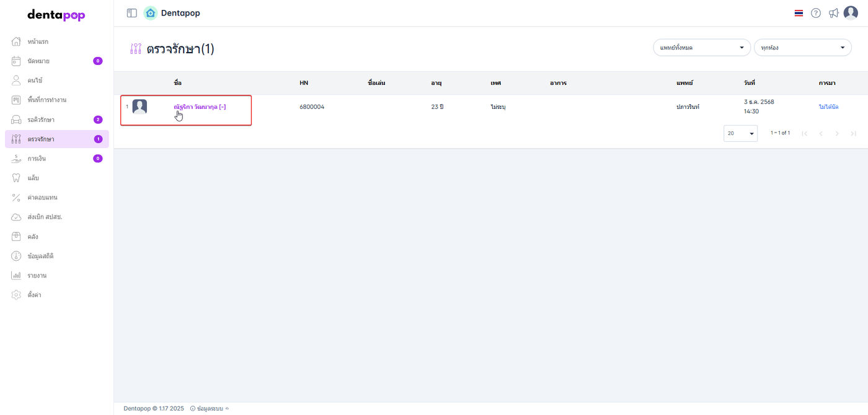868x415 pixels.
Task: Open the คนไข้ patients menu
Action: [x=56, y=81]
